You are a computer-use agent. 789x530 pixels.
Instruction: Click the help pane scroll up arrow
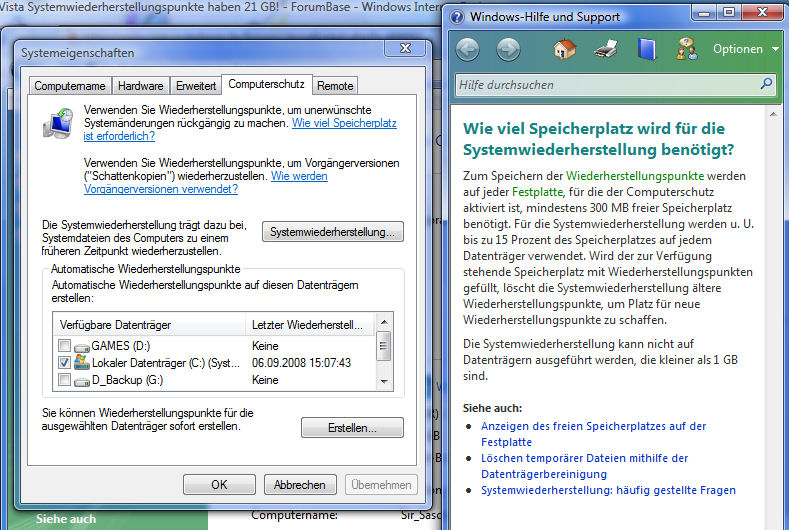click(x=773, y=115)
